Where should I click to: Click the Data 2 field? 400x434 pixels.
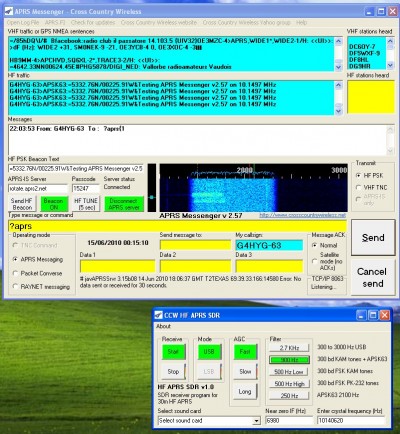tap(195, 266)
